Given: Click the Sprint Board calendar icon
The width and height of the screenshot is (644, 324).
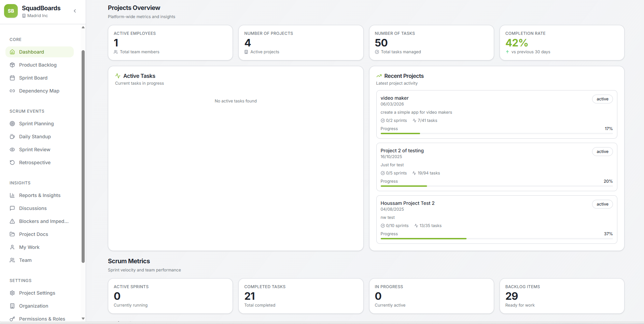Looking at the screenshot, I should pos(12,78).
